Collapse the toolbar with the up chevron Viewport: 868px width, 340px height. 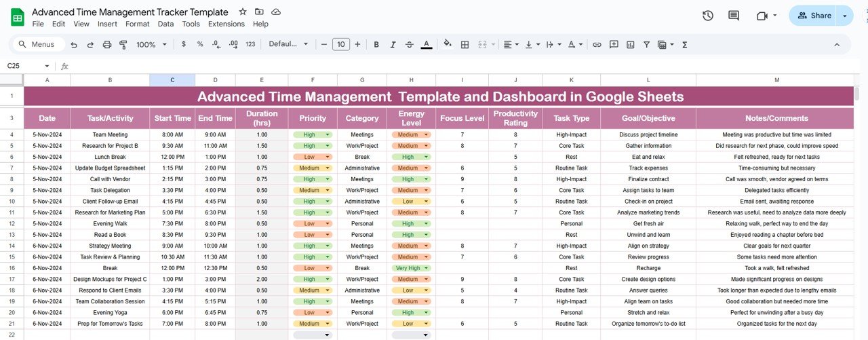(836, 45)
